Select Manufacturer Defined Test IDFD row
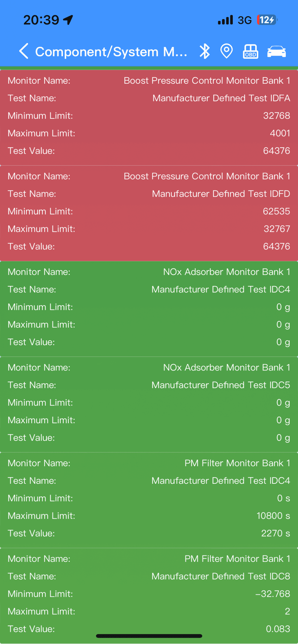Viewport: 298px width, 644px height. (149, 194)
